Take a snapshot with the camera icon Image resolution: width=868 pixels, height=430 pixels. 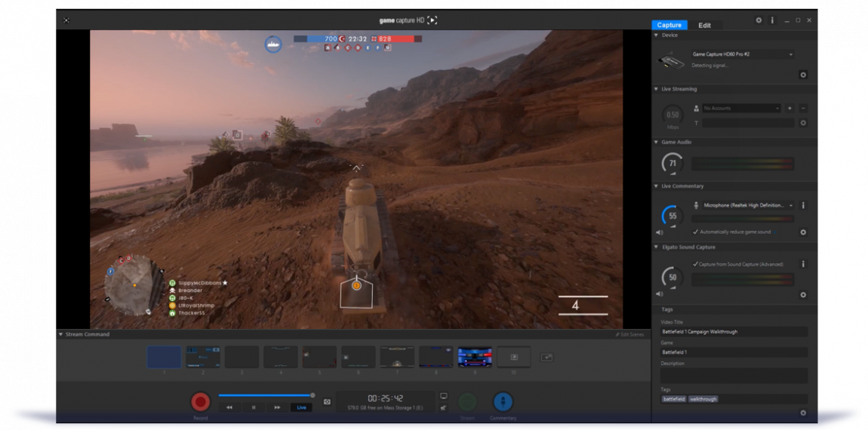point(327,402)
